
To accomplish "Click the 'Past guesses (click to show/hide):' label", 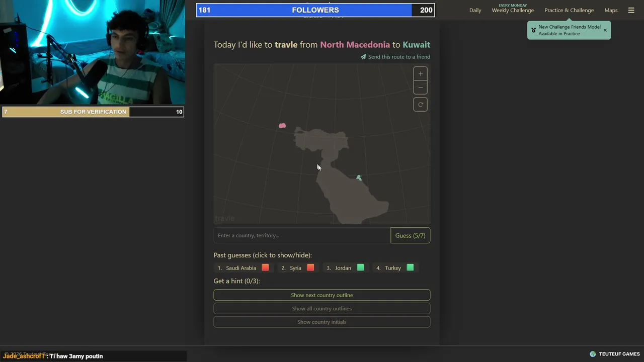I will 263,255.
